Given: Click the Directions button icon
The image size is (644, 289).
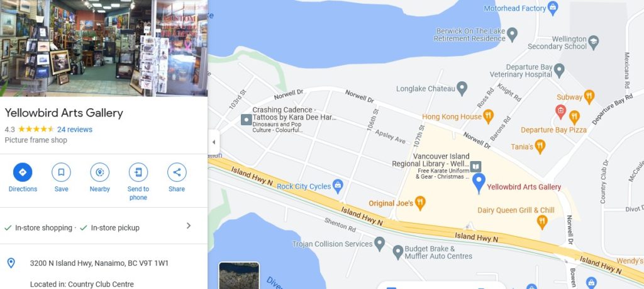Looking at the screenshot, I should point(23,173).
